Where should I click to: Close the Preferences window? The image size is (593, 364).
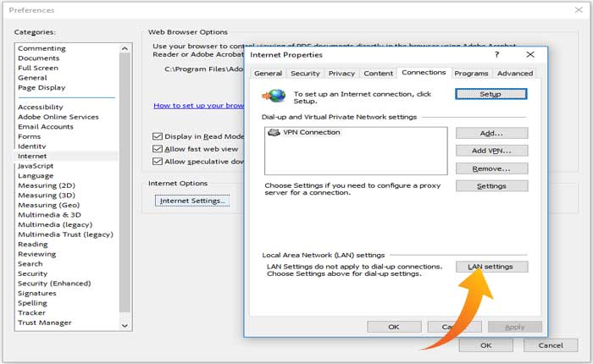pyautogui.click(x=579, y=10)
